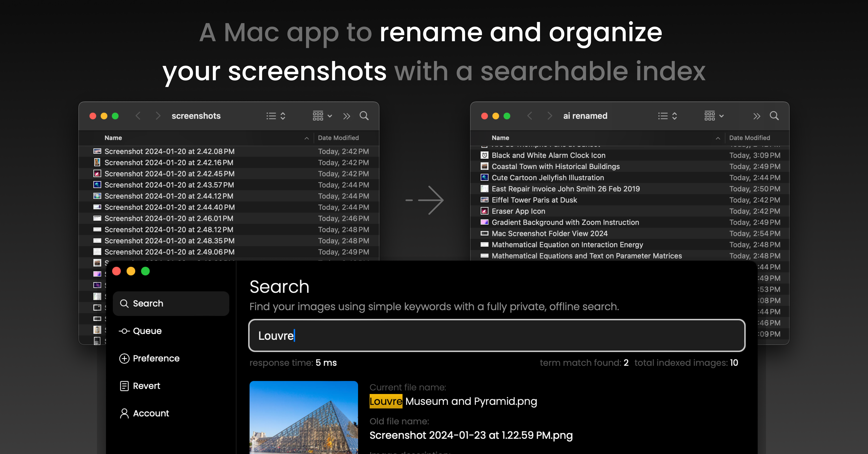868x454 pixels.
Task: Click the list view icon in screenshots window
Action: point(271,116)
